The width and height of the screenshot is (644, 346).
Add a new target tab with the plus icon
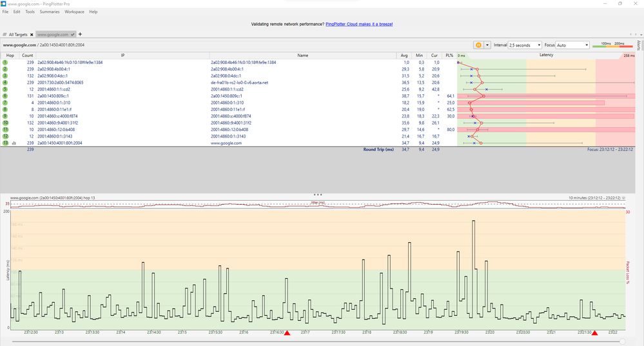(80, 34)
